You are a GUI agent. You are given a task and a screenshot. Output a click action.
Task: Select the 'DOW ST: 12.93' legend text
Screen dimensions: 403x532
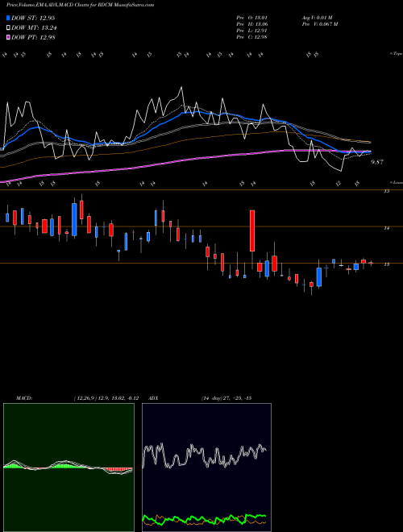[33, 18]
